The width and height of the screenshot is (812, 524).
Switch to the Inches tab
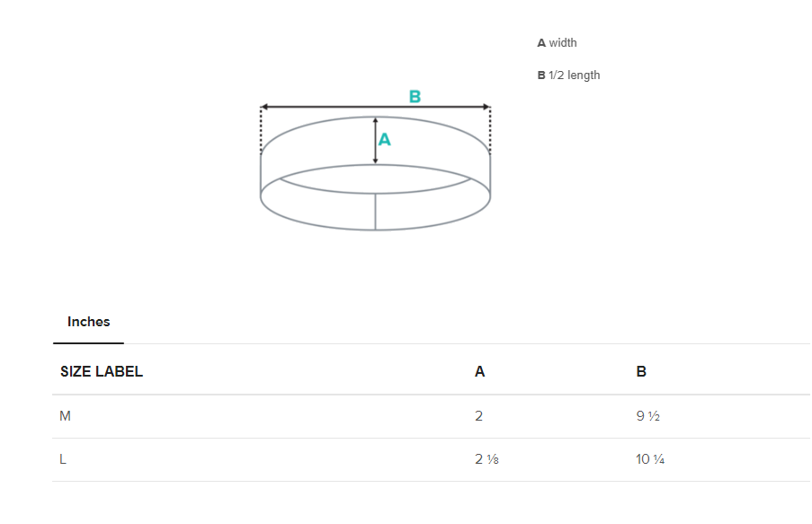click(88, 322)
